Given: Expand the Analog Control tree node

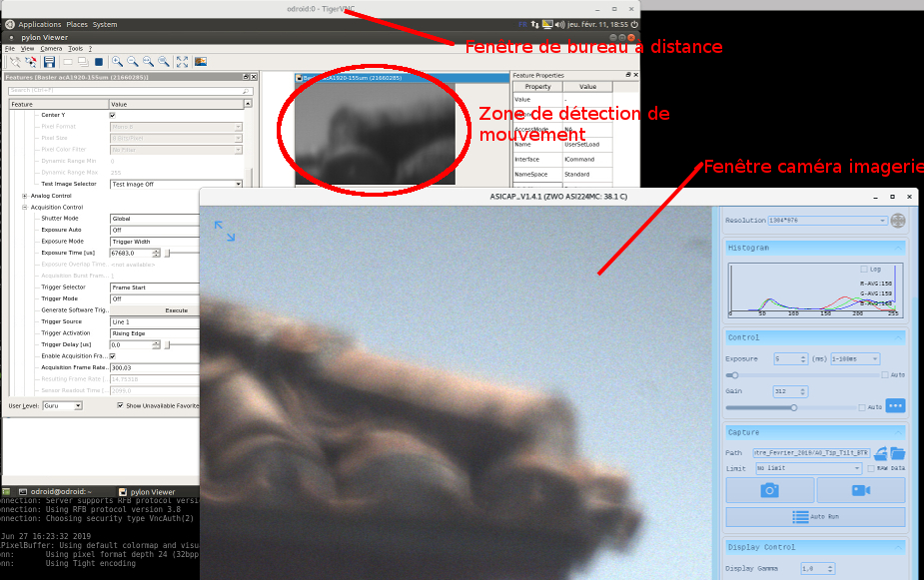Looking at the screenshot, I should pyautogui.click(x=25, y=196).
